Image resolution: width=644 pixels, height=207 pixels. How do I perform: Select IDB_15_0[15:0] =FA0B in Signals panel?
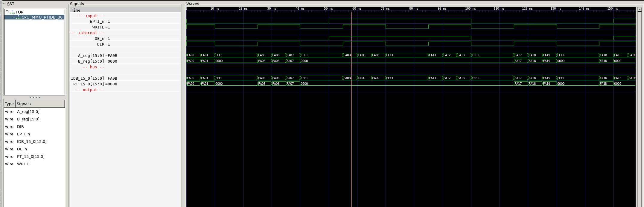[125, 78]
